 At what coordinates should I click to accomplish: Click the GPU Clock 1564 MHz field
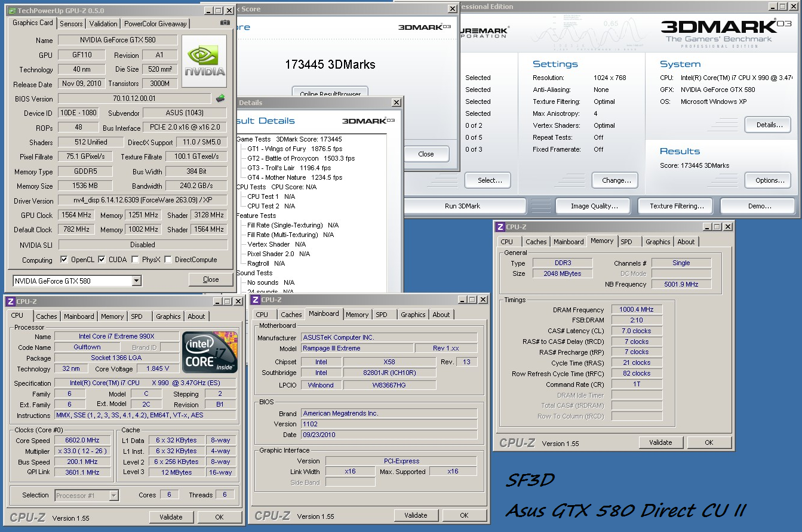pos(76,215)
